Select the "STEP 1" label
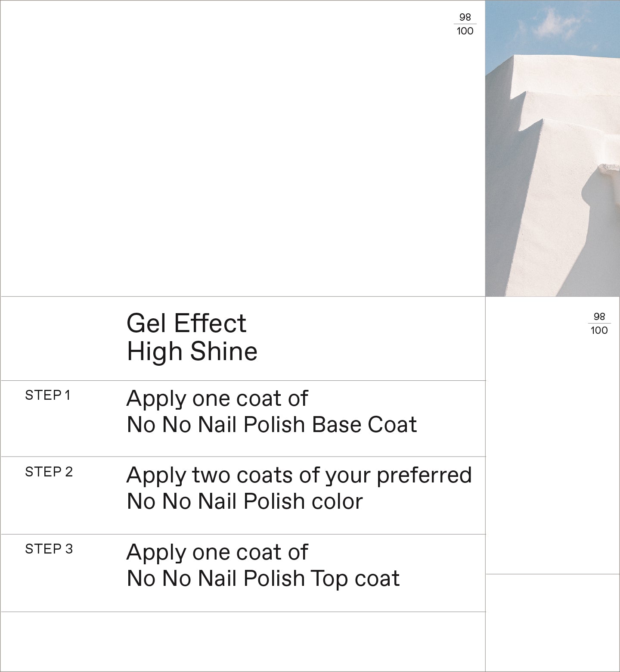The width and height of the screenshot is (620, 672). click(x=47, y=395)
